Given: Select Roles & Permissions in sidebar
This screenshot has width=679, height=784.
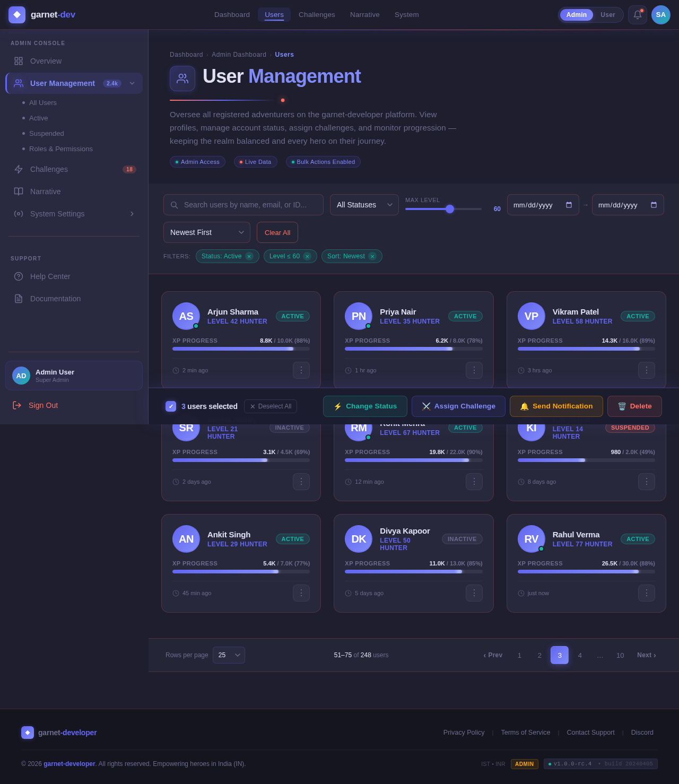Looking at the screenshot, I should (x=61, y=149).
